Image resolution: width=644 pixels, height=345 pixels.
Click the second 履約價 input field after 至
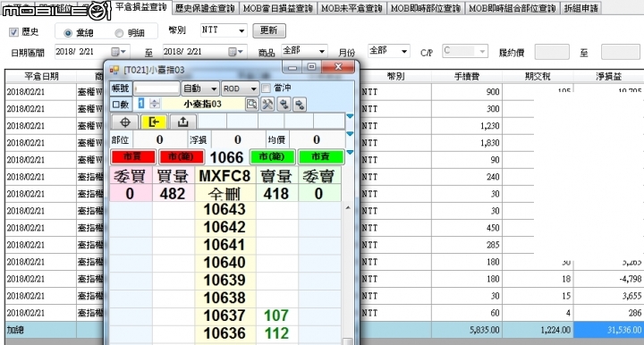click(620, 52)
